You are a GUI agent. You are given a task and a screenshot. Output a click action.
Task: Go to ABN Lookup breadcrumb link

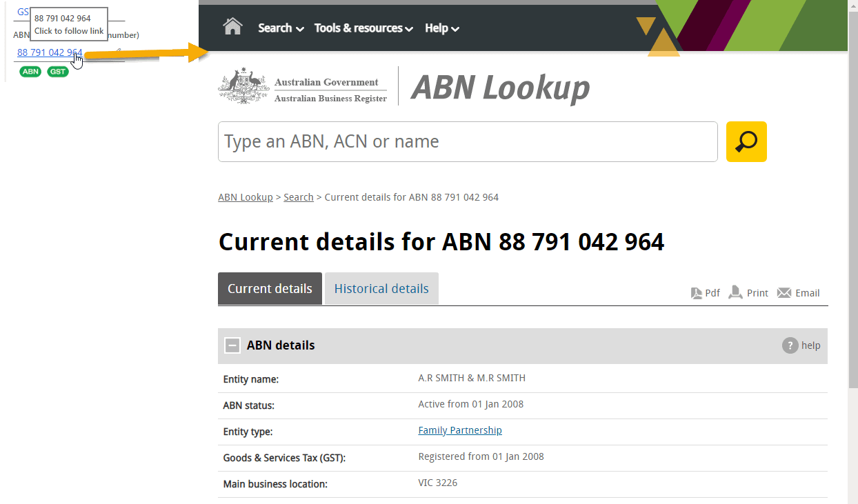(x=246, y=197)
